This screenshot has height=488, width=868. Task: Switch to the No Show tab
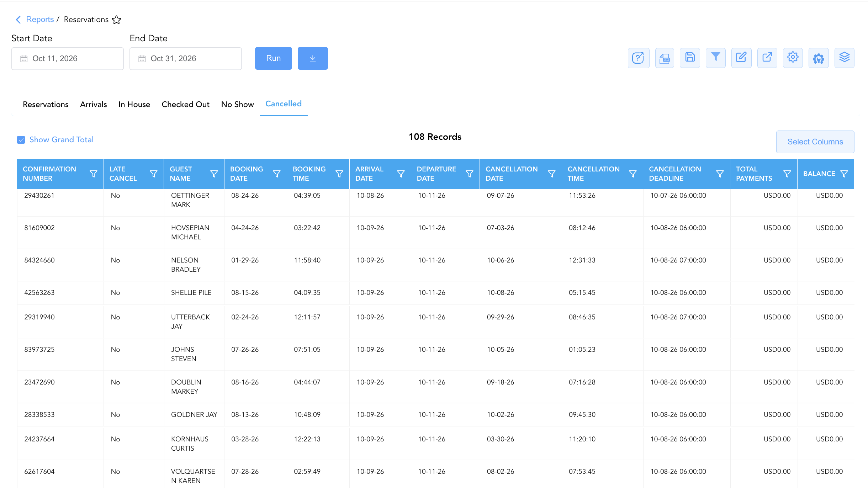point(237,105)
